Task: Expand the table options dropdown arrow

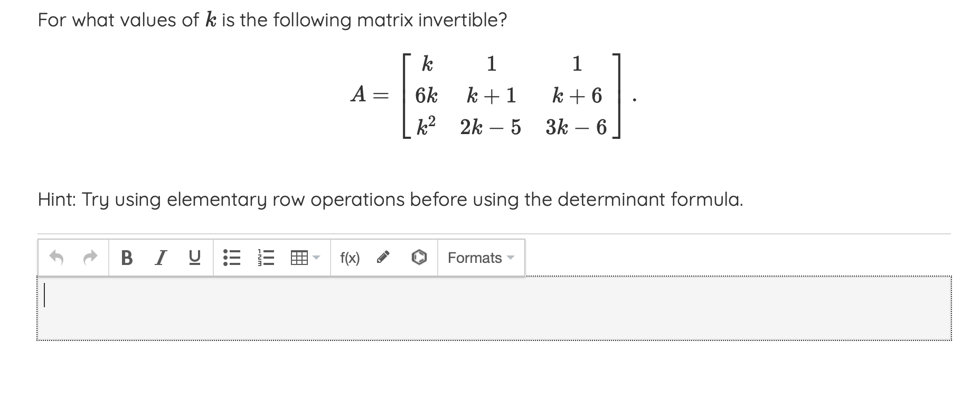Action: point(316,258)
